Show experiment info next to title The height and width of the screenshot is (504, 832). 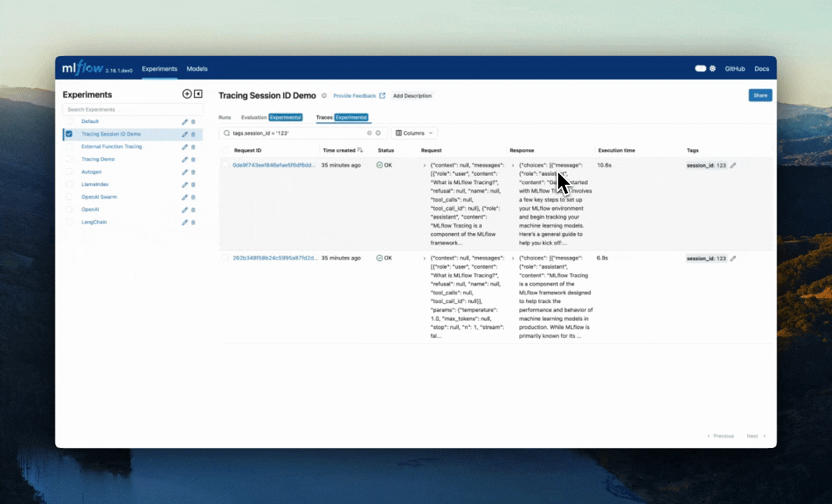[324, 95]
